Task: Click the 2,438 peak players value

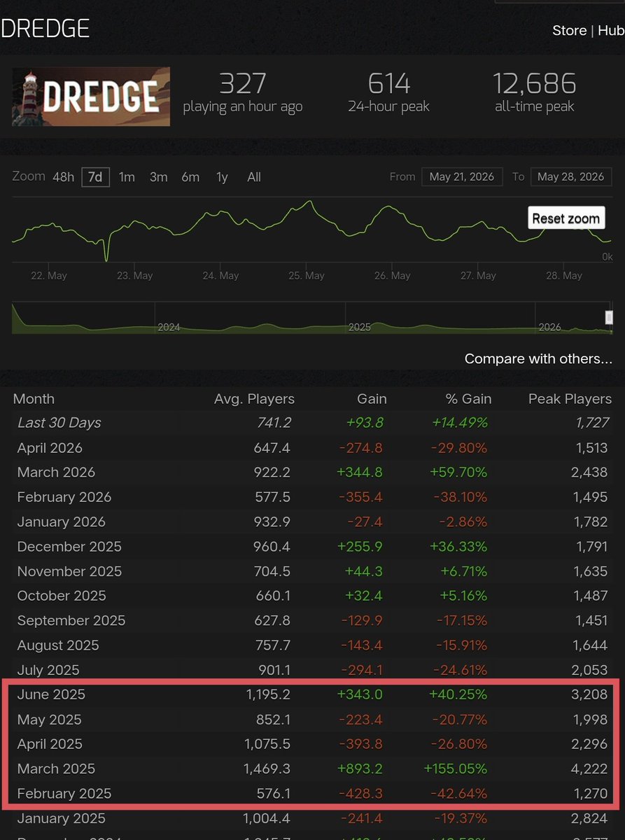Action: (589, 472)
